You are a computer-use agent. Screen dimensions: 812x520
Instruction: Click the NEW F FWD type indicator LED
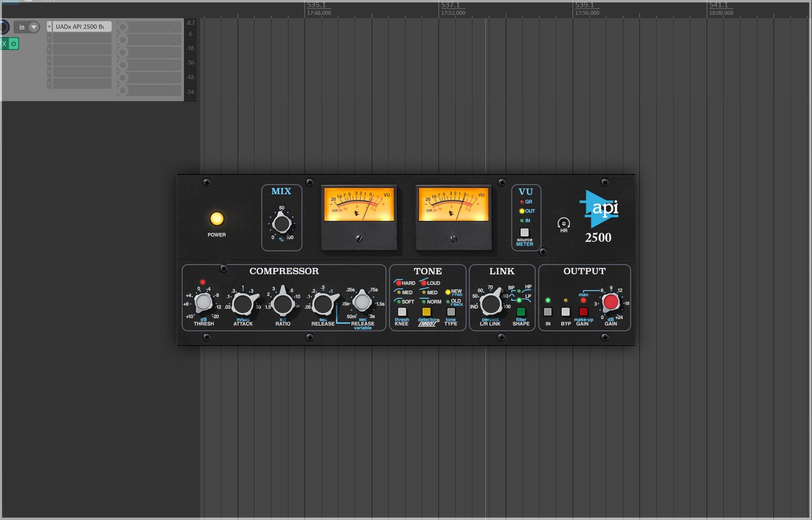(x=448, y=292)
